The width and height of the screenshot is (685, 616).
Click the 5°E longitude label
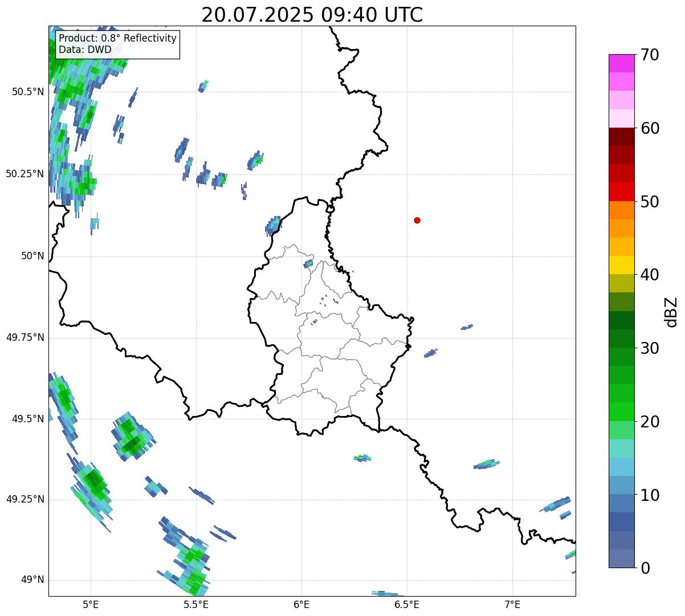coord(91,604)
